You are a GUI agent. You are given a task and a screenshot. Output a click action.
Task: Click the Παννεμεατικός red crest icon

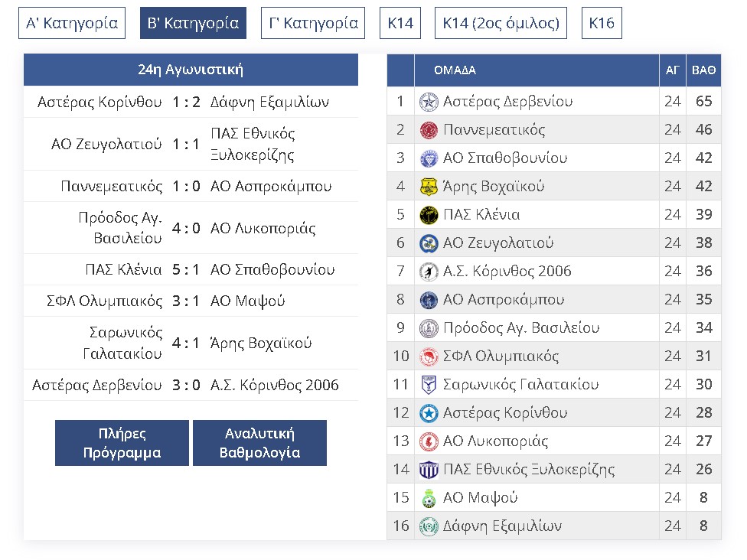pos(429,130)
